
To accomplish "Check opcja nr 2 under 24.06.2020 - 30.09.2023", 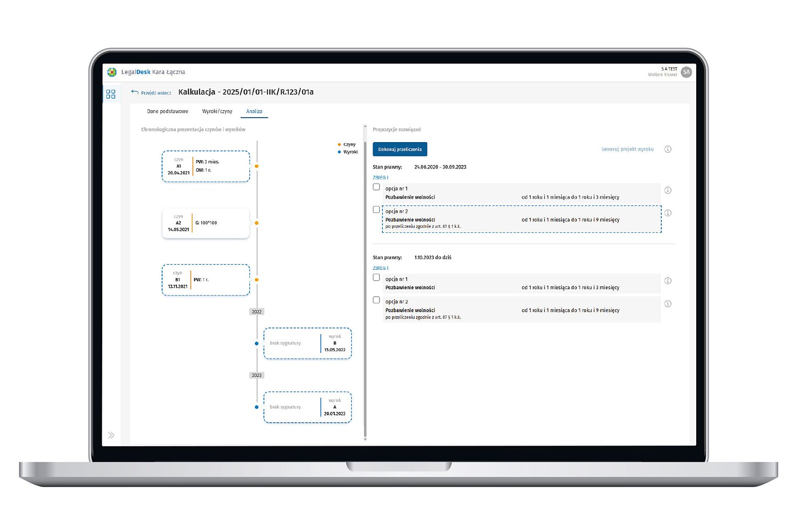I will (x=377, y=210).
